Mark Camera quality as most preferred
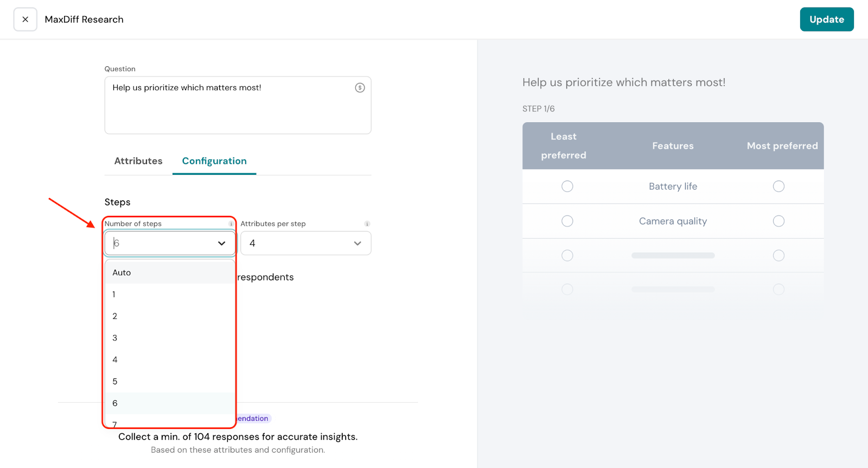Image resolution: width=868 pixels, height=468 pixels. coord(778,221)
